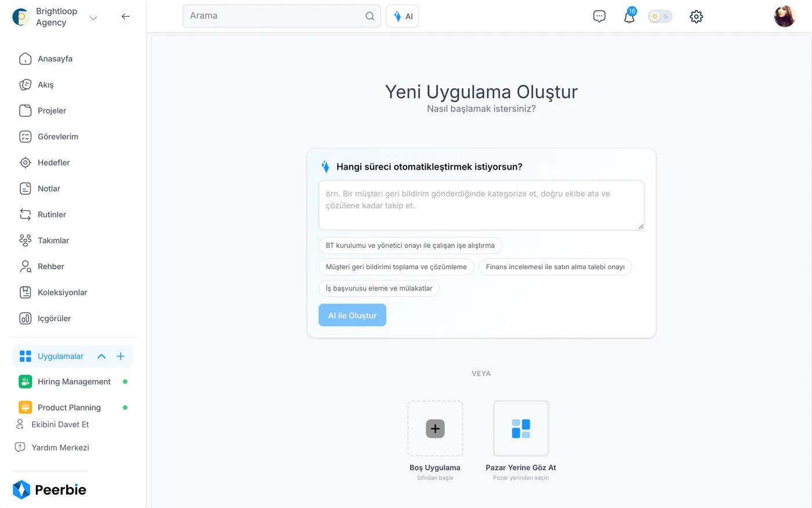Click the Takımlar group icon
This screenshot has width=812, height=508.
26,240
